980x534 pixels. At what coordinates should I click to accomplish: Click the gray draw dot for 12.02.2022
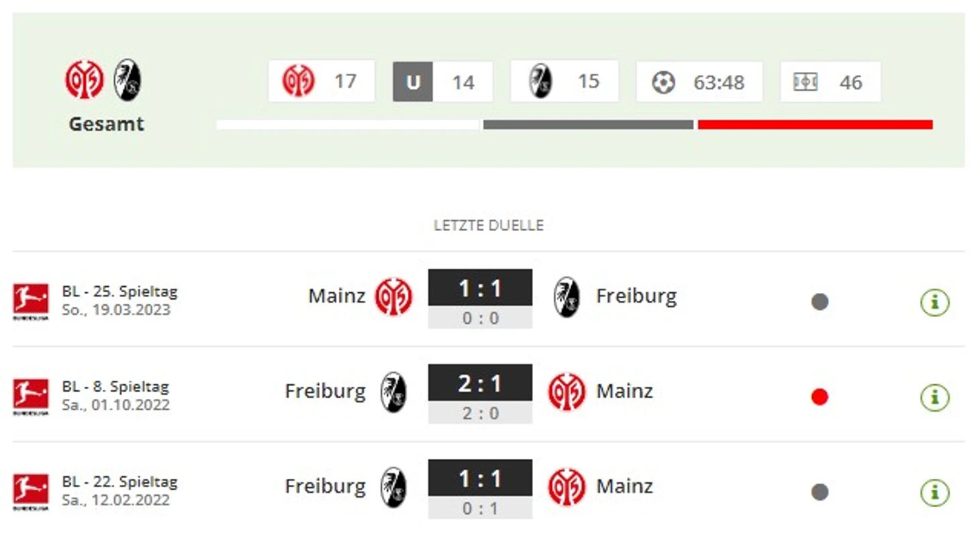pyautogui.click(x=820, y=492)
